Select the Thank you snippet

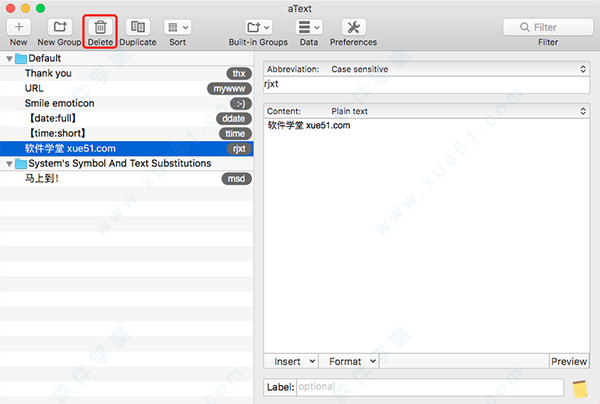click(x=126, y=73)
